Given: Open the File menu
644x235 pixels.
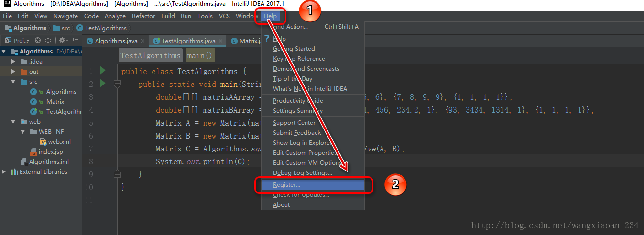Looking at the screenshot, I should click(x=7, y=16).
